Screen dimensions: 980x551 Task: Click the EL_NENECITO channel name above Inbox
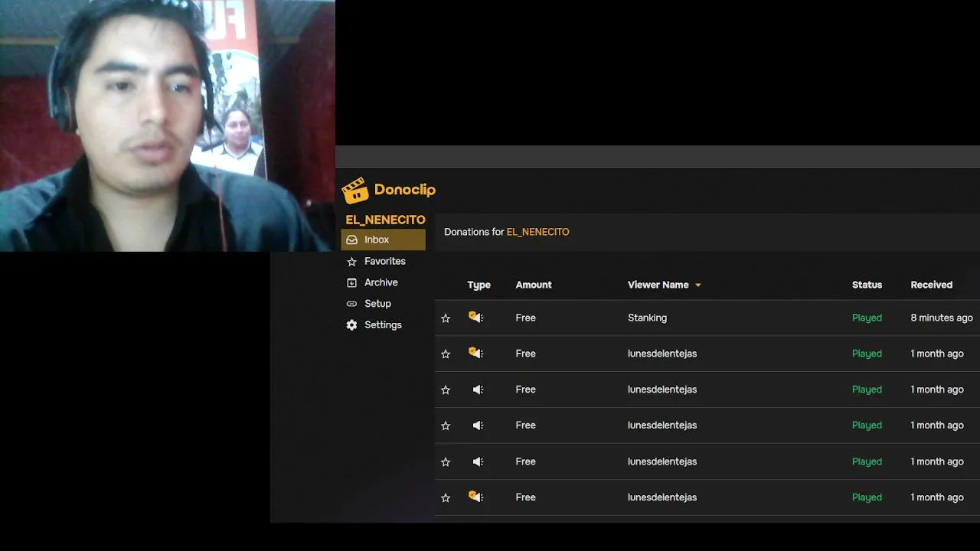click(385, 220)
